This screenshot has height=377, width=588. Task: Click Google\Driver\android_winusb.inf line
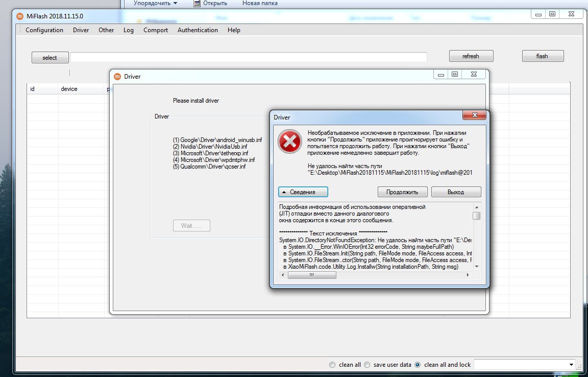[217, 140]
